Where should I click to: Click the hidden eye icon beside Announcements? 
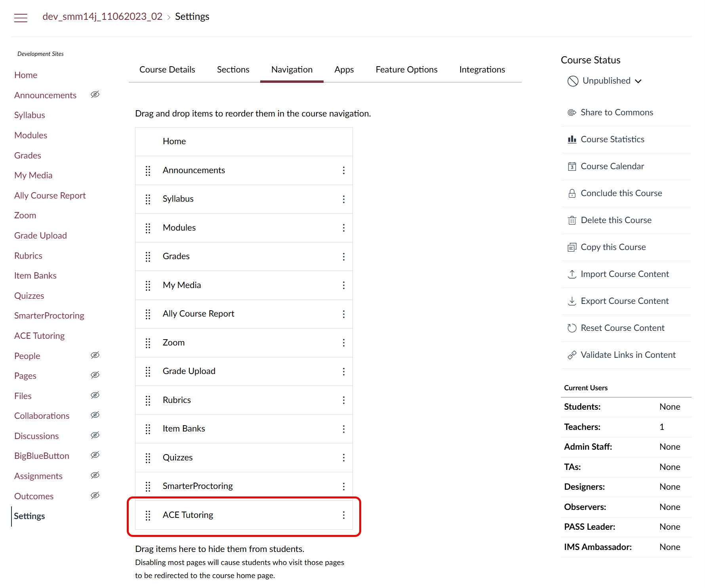coord(95,95)
